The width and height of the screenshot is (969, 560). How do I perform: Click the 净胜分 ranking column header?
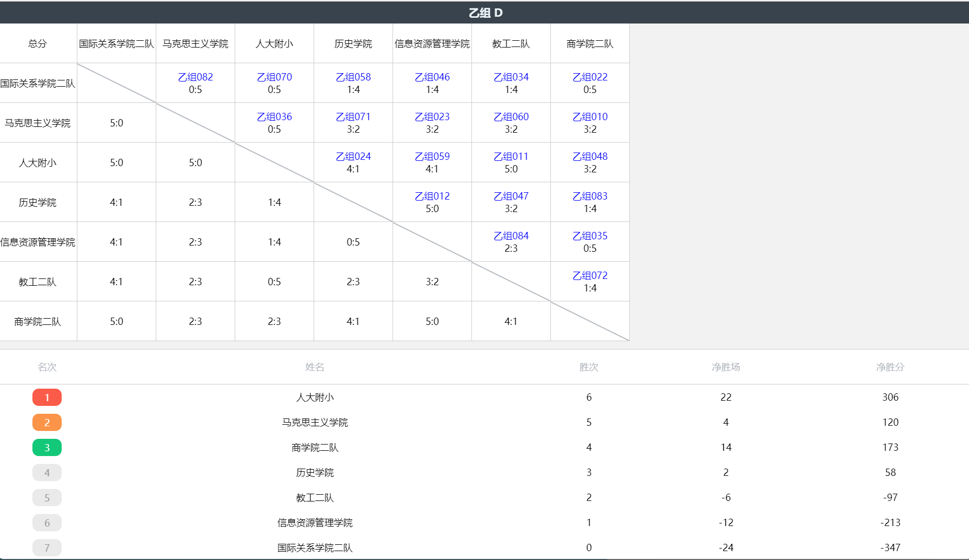tap(891, 367)
